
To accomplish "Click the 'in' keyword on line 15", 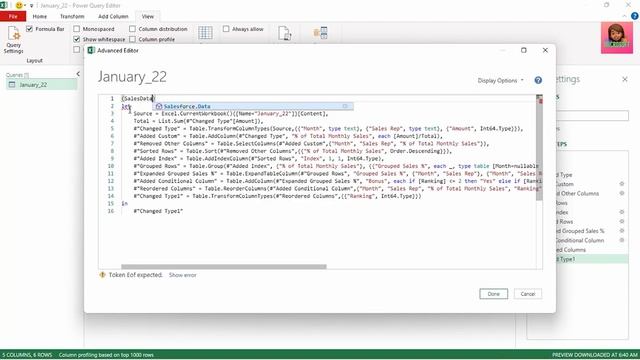I will click(124, 203).
